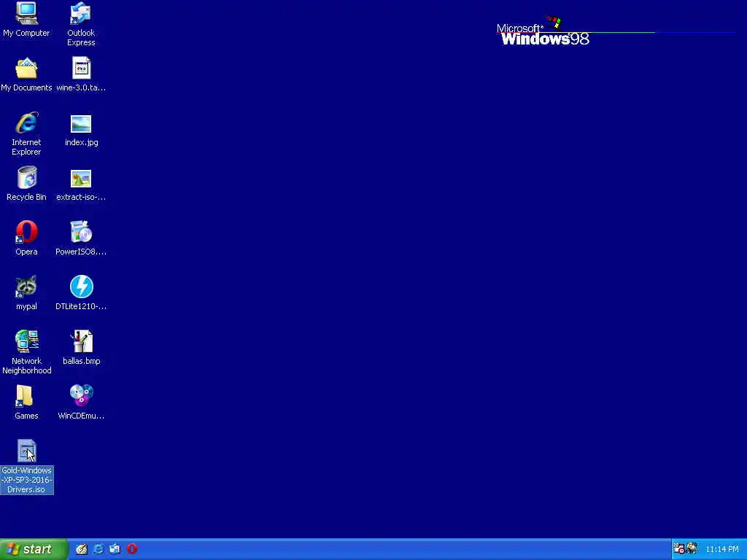
Task: Click the 38 tray icon
Action: pos(679,548)
